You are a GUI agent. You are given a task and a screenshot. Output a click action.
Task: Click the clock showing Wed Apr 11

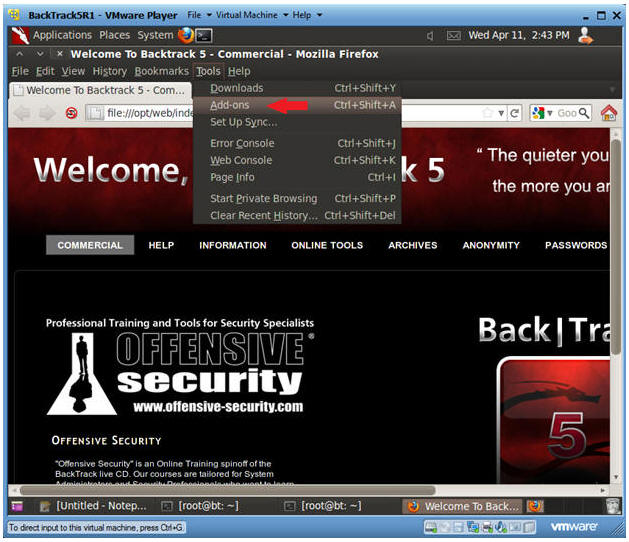click(519, 35)
